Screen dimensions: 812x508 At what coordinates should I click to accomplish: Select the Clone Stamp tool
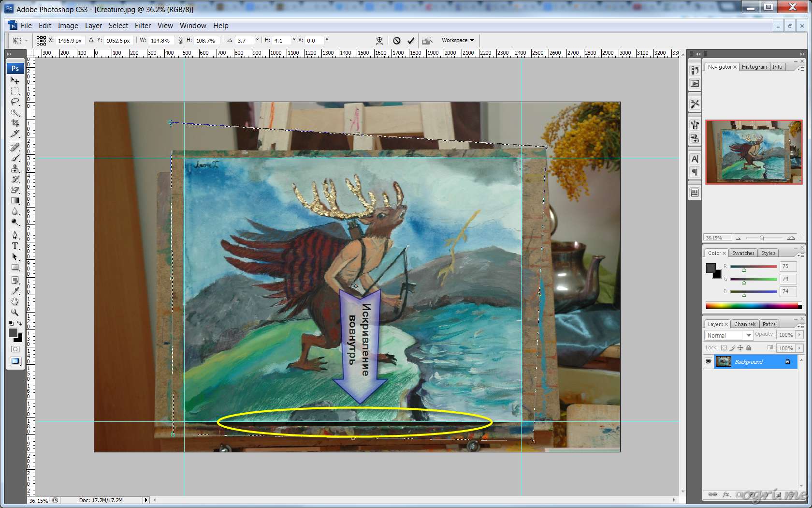pos(15,168)
